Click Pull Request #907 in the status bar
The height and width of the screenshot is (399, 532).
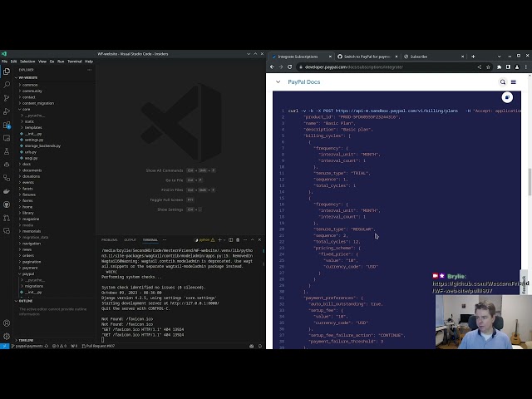tap(98, 346)
